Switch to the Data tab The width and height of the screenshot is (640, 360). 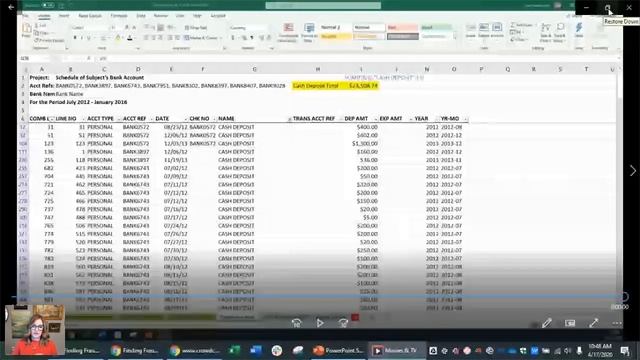click(141, 16)
